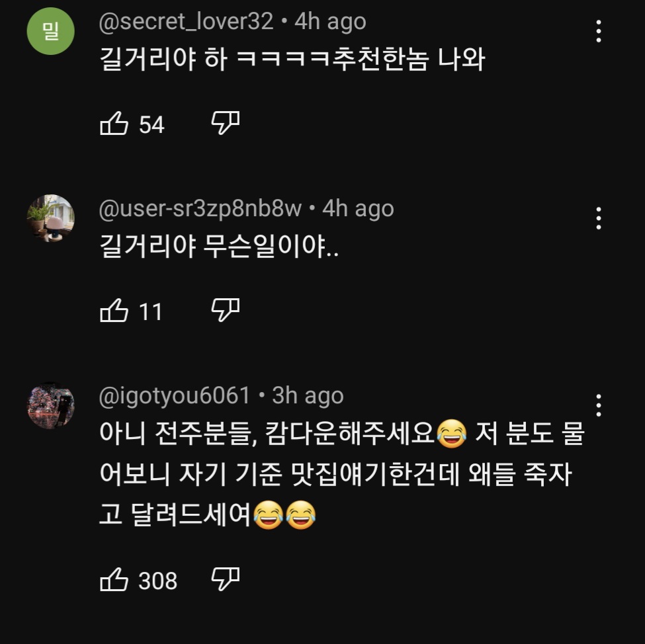Image resolution: width=645 pixels, height=644 pixels.
Task: Click the 54 like count number
Action: (151, 124)
